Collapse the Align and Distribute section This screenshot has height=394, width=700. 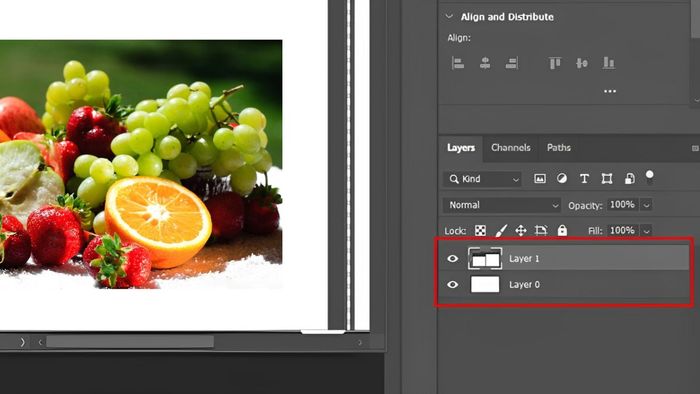pos(449,17)
